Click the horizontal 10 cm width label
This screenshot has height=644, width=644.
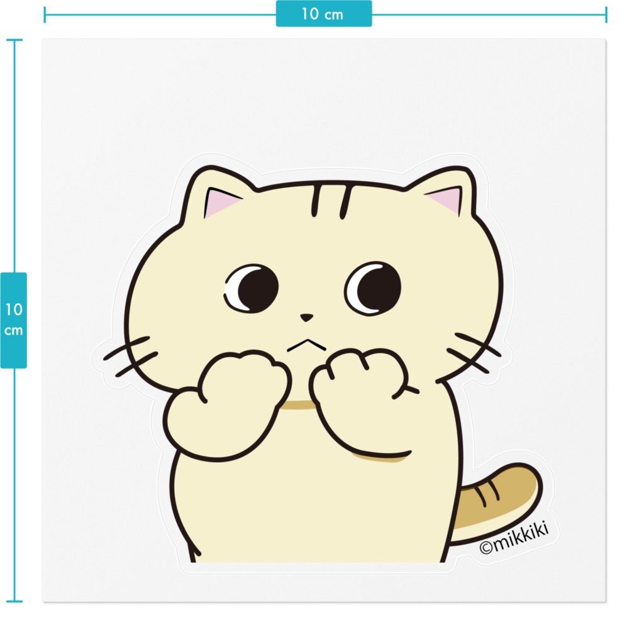point(324,14)
